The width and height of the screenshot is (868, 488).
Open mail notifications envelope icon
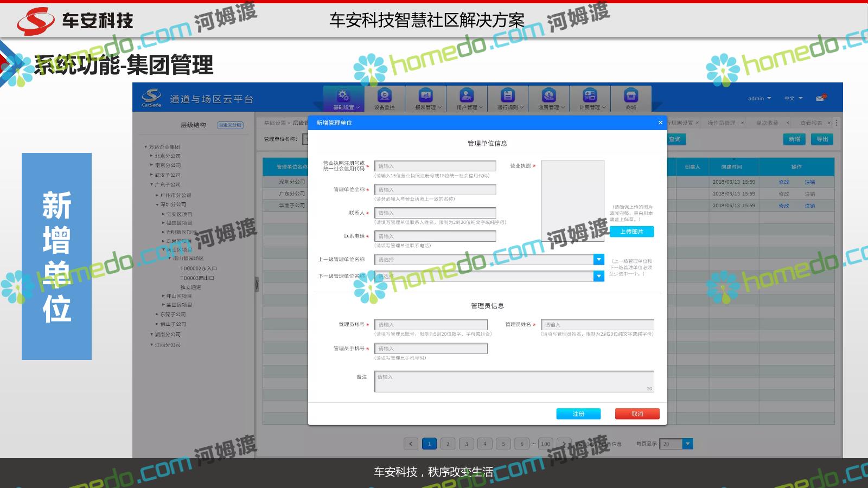tap(820, 98)
